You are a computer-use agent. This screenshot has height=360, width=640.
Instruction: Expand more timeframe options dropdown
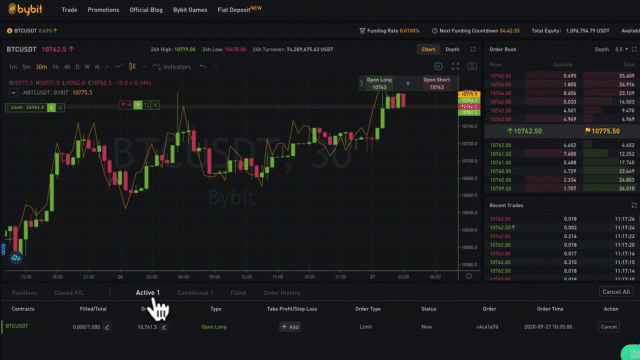107,67
